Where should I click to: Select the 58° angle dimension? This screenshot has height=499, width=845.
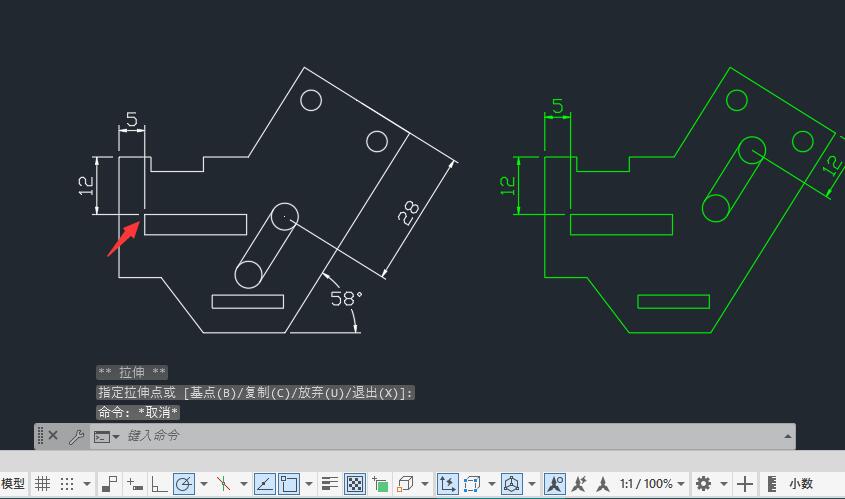pyautogui.click(x=346, y=299)
